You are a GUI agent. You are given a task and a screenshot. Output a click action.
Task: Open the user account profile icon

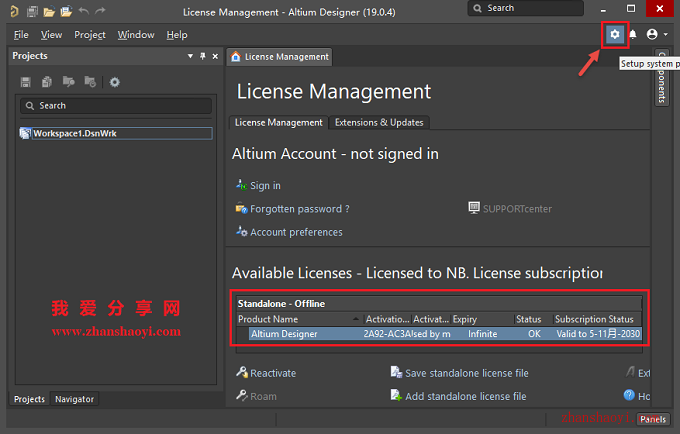(x=652, y=34)
